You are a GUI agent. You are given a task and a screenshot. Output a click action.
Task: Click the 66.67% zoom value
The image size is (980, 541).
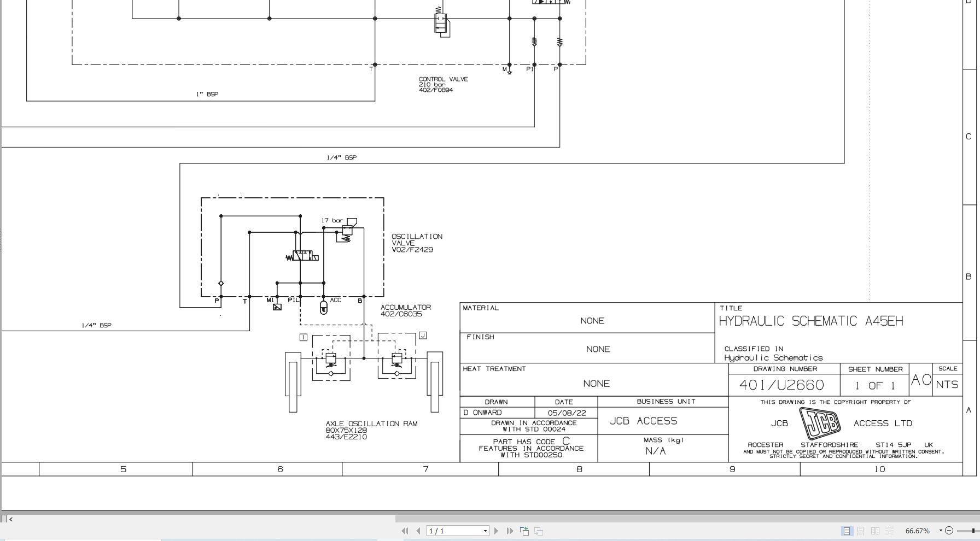coord(918,531)
